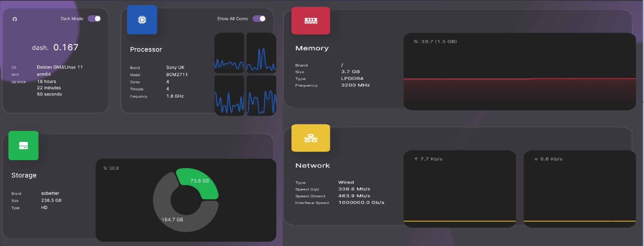Click the Processor heading
Screen dimensions: 644x246
point(146,49)
